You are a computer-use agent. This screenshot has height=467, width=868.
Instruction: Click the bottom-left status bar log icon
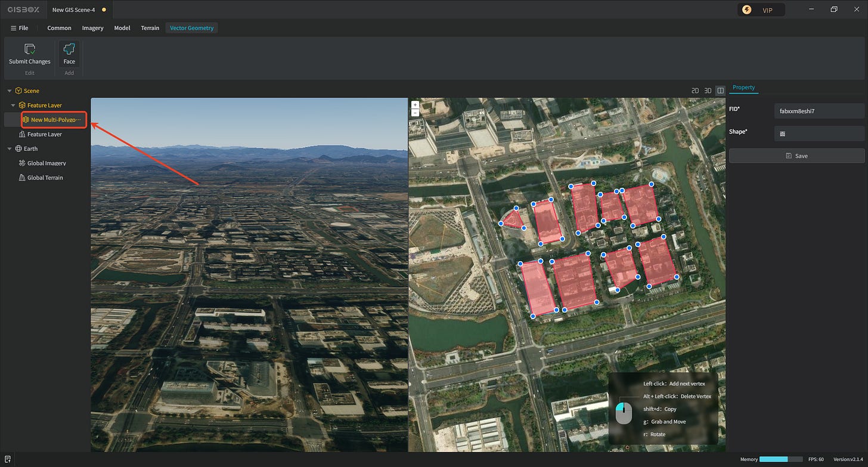click(x=7, y=459)
